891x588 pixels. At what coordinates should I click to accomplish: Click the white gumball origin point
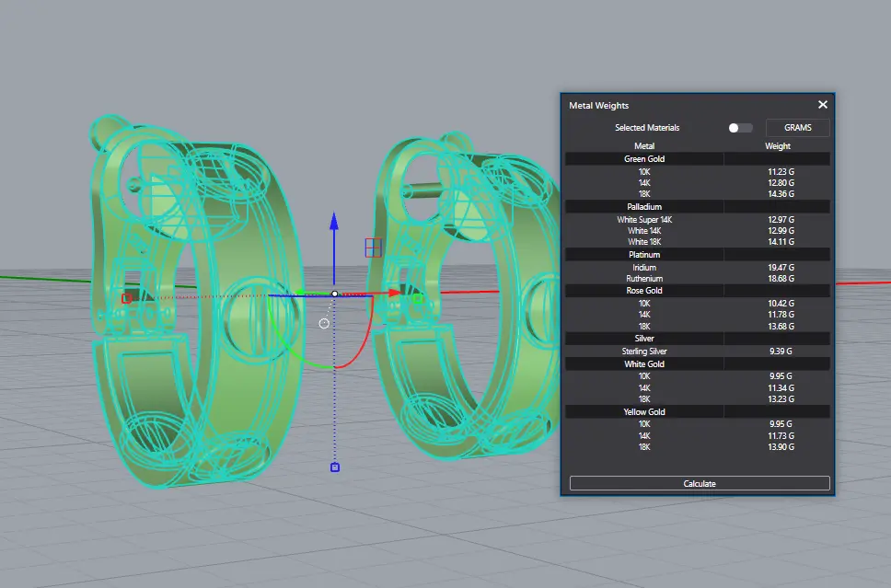click(x=334, y=294)
